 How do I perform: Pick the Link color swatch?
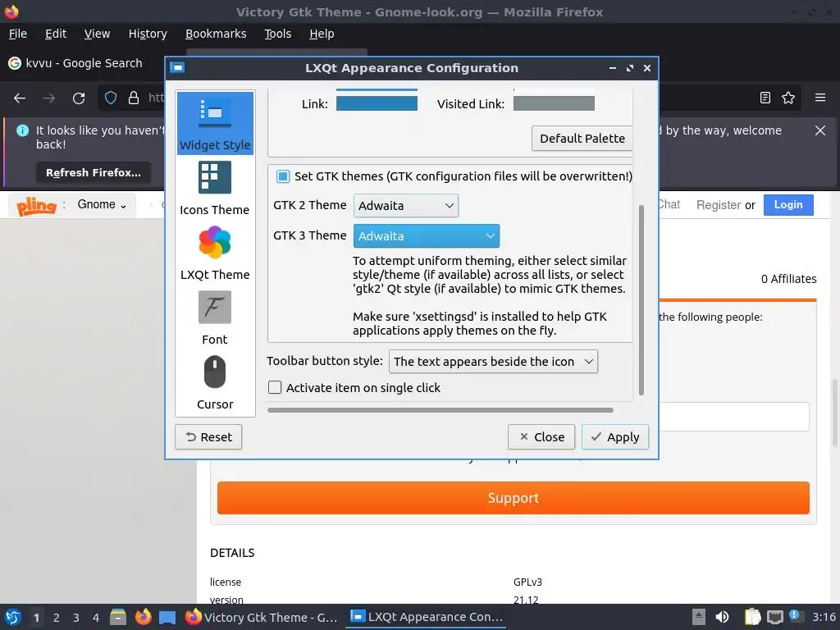point(377,103)
